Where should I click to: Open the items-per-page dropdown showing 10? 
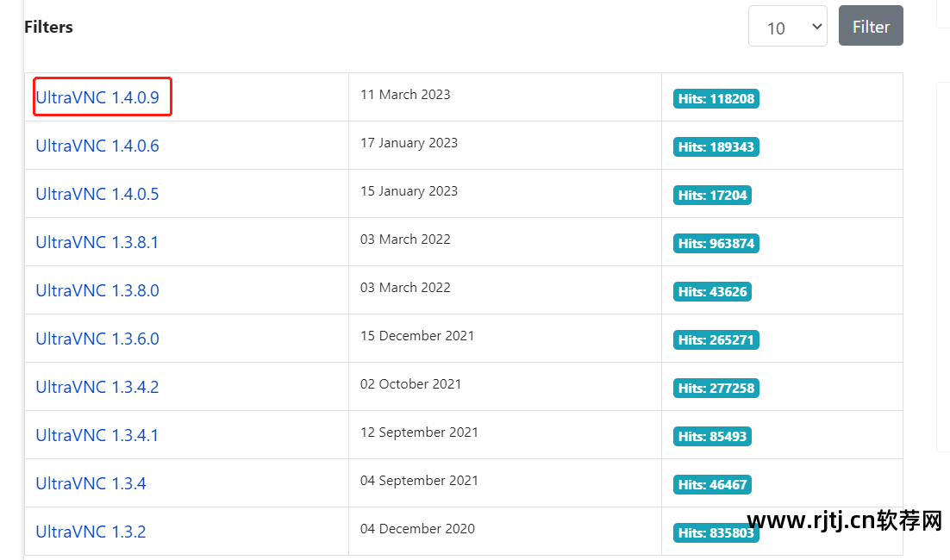pyautogui.click(x=788, y=26)
